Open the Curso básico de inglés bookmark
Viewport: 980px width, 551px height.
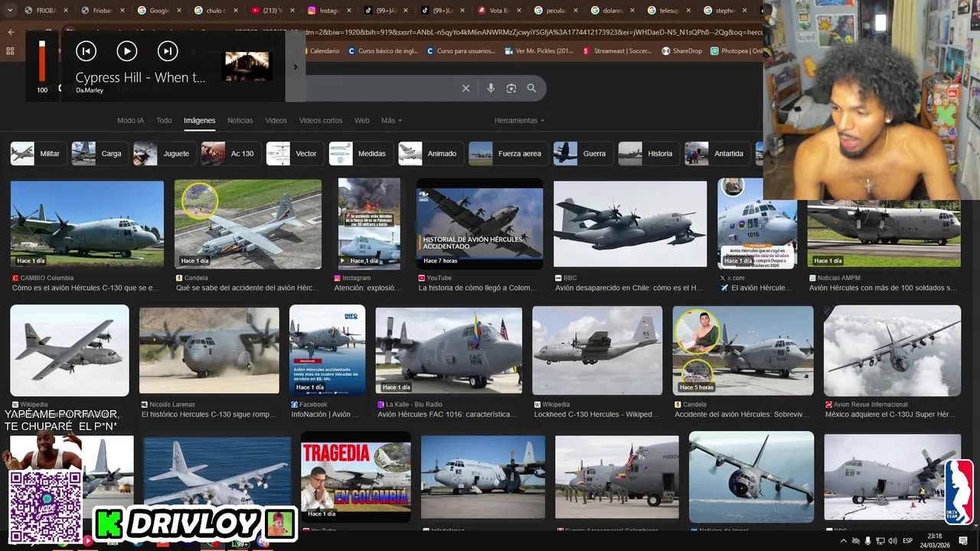coord(383,51)
